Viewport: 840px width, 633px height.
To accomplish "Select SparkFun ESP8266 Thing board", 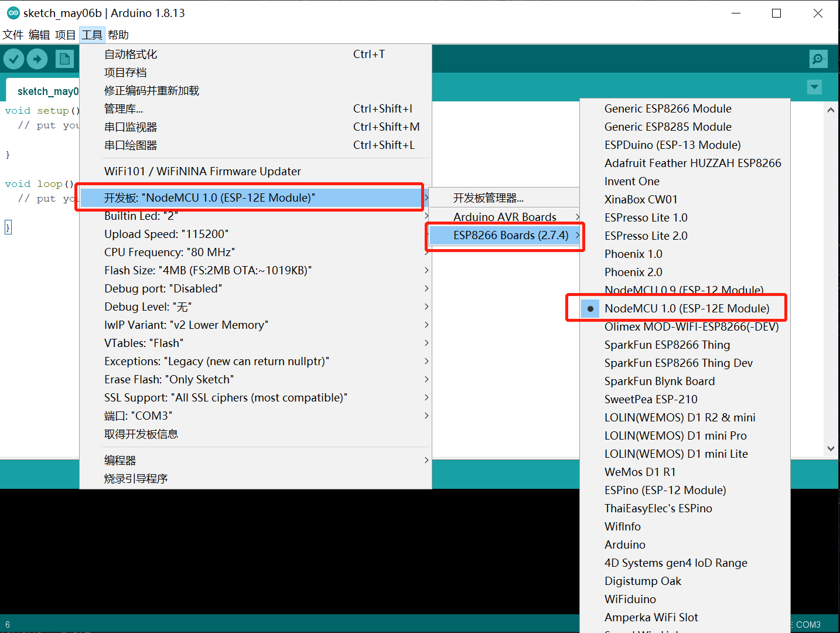I will point(685,345).
